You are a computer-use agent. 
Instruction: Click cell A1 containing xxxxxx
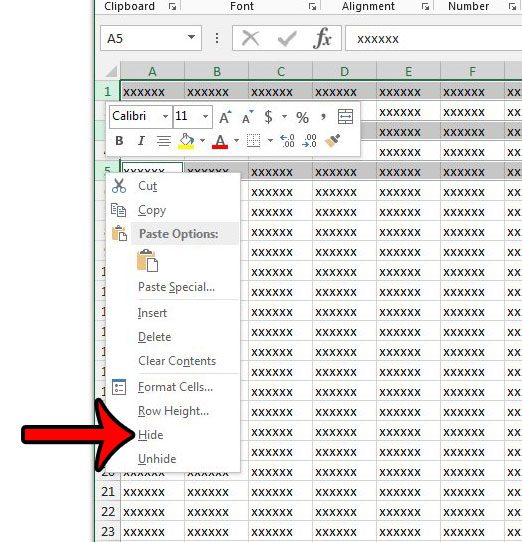152,92
